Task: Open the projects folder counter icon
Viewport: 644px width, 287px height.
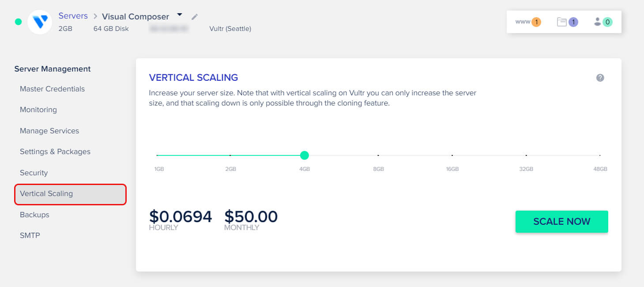Action: coord(567,22)
